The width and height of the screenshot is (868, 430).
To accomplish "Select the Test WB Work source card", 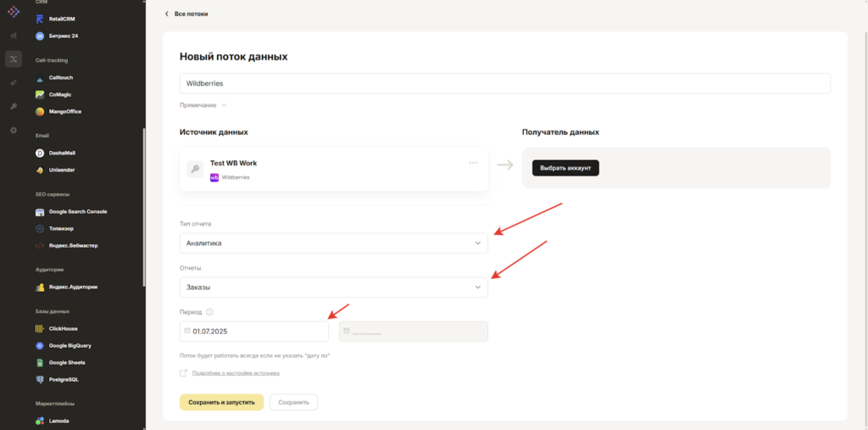I will point(334,169).
